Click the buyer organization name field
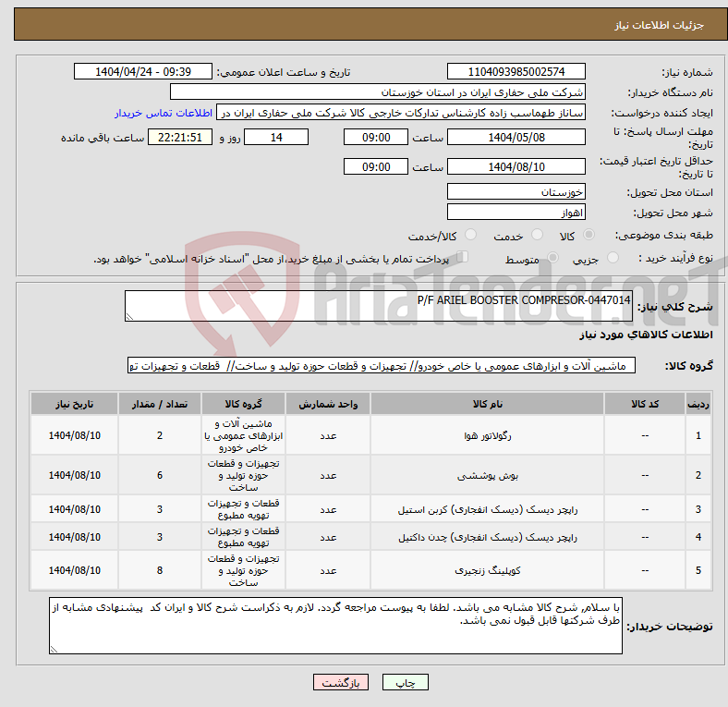 click(x=378, y=92)
